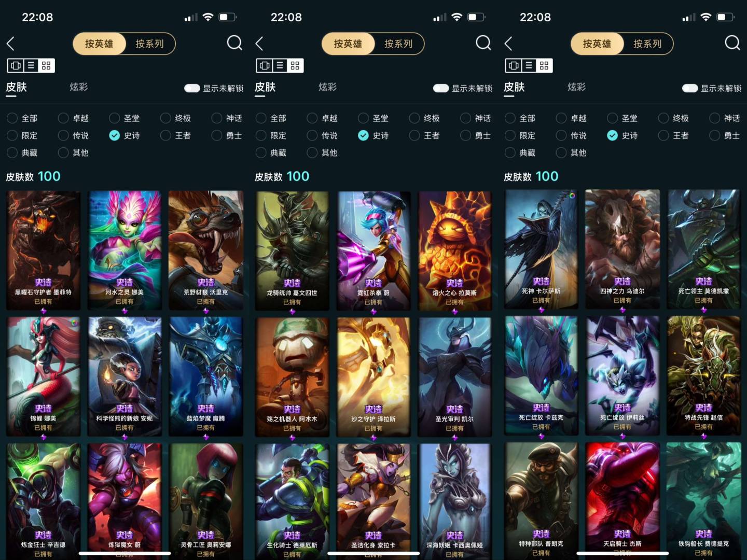
Task: Select the 传说 filter in the middle screen
Action: (x=322, y=135)
